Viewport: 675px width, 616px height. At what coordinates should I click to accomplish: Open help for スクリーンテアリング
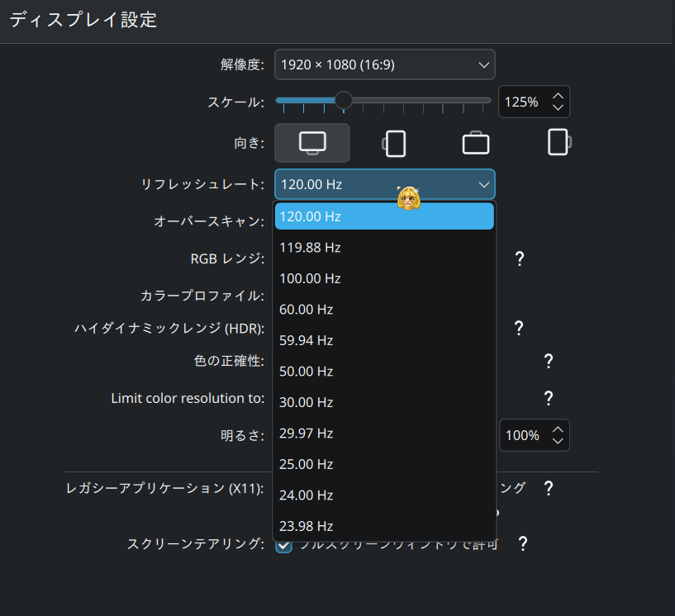point(521,544)
